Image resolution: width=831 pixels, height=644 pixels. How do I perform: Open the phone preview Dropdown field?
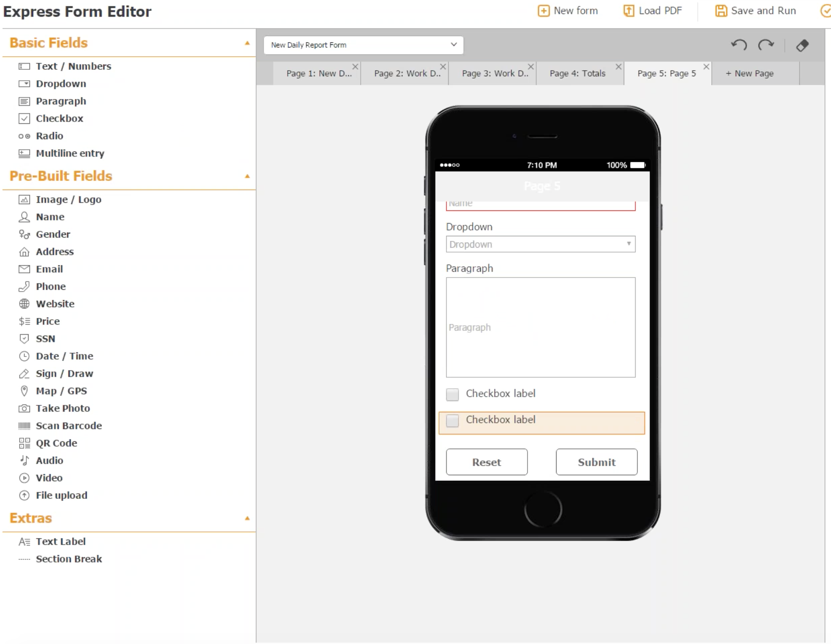point(541,244)
